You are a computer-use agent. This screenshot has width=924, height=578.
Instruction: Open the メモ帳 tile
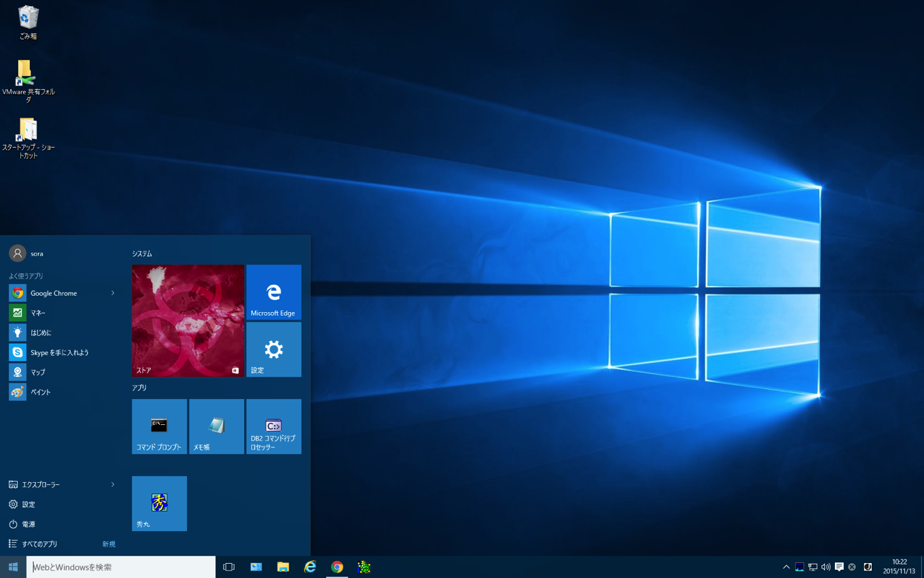pyautogui.click(x=216, y=426)
